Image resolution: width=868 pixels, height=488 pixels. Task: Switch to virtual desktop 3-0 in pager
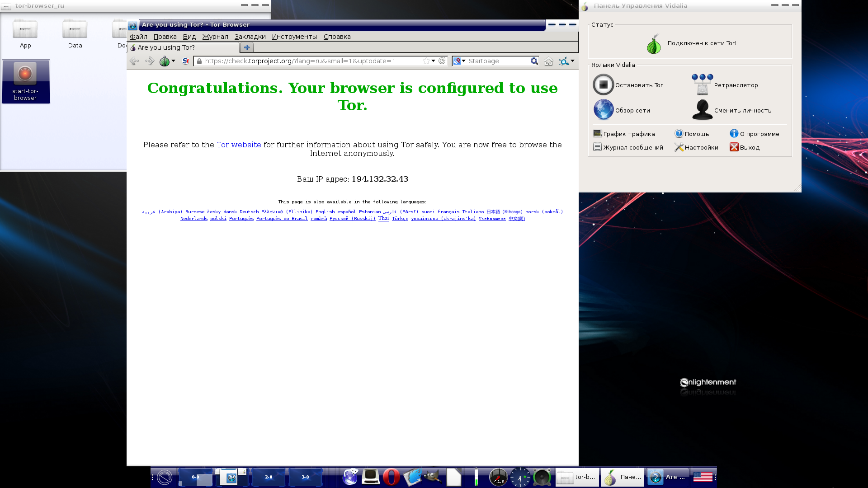[x=306, y=477]
